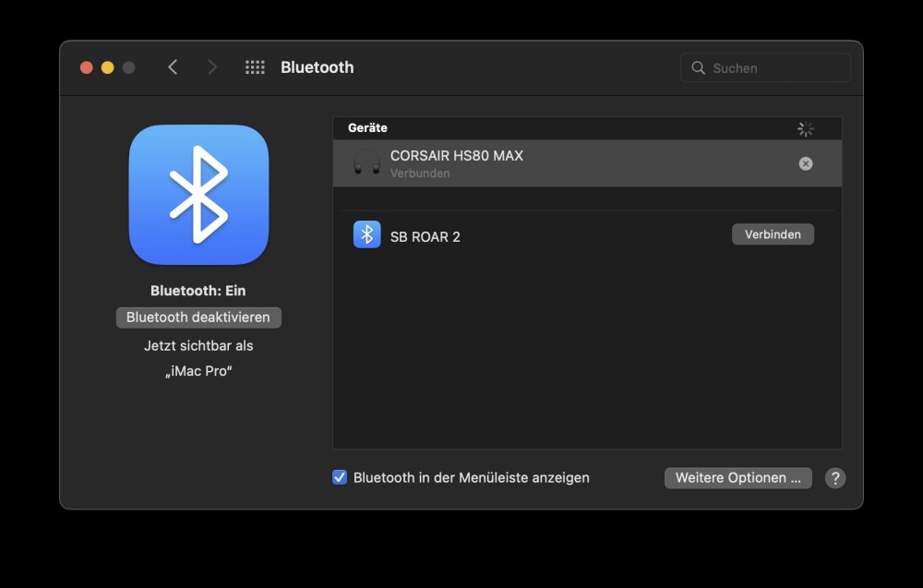Click the Bluetooth: Ein status text
This screenshot has height=588, width=923.
click(x=198, y=290)
